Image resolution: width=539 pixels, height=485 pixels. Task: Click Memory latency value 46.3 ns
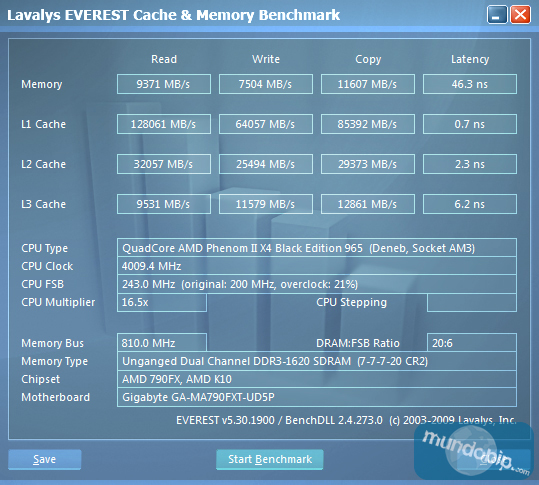coord(470,84)
